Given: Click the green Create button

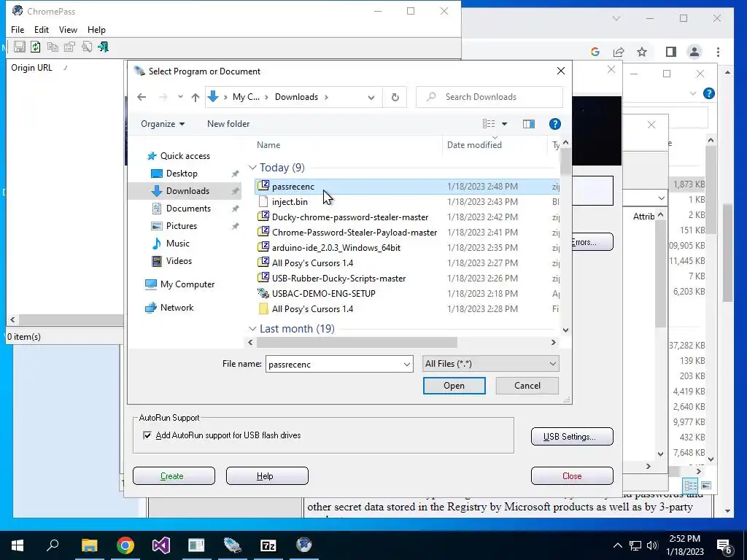Looking at the screenshot, I should [174, 475].
